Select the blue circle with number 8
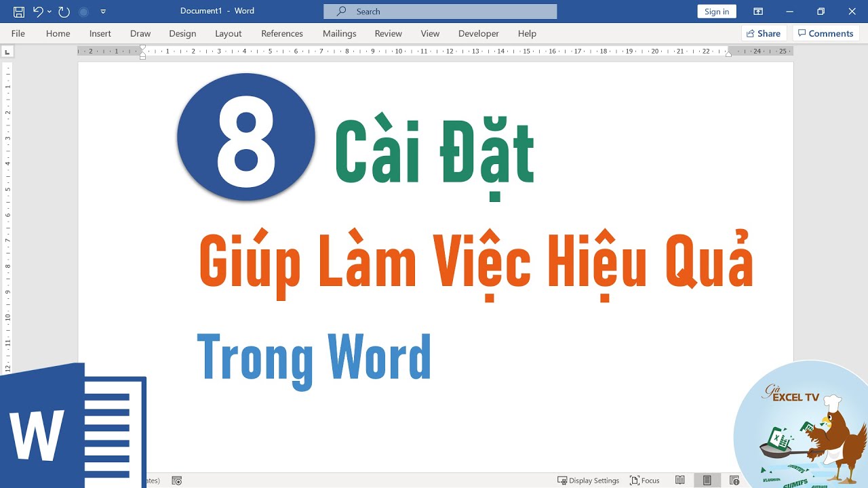 [246, 137]
